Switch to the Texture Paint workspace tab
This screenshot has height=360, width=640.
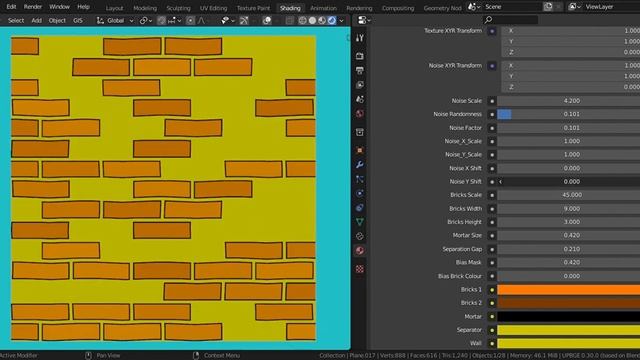pos(253,8)
